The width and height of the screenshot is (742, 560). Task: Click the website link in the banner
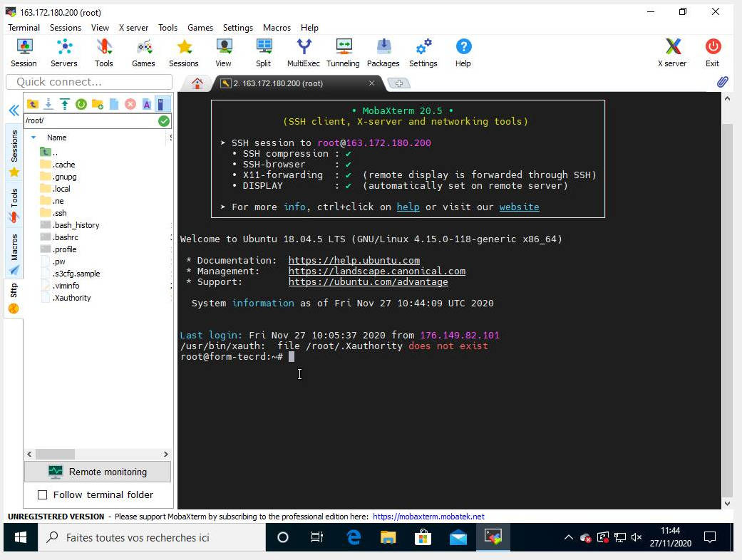coord(519,207)
